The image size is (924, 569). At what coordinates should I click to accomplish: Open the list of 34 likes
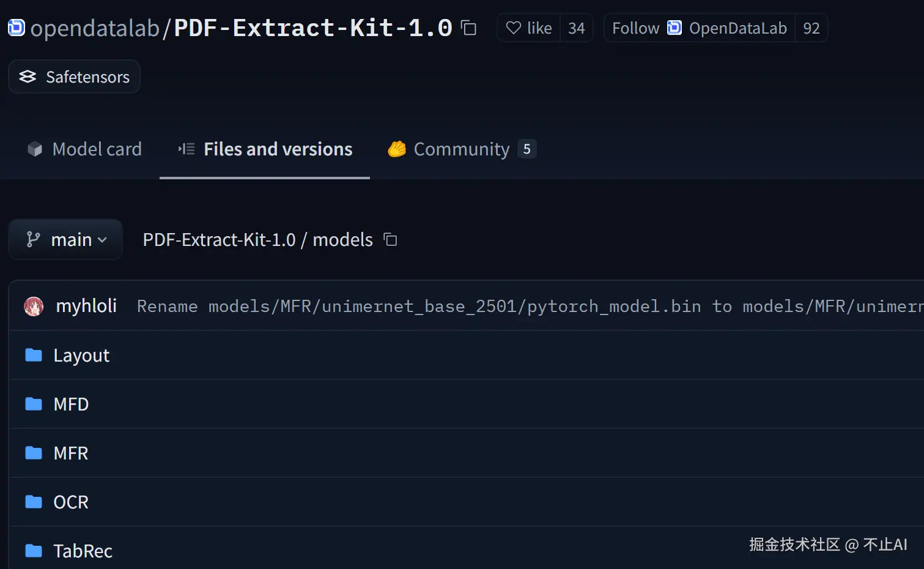click(576, 28)
